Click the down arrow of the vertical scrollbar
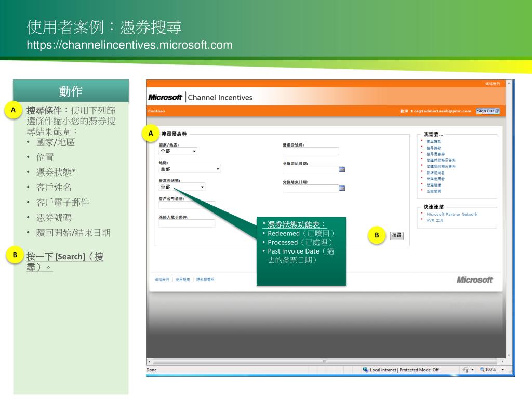Viewport: 532px width, 399px height. [509, 355]
